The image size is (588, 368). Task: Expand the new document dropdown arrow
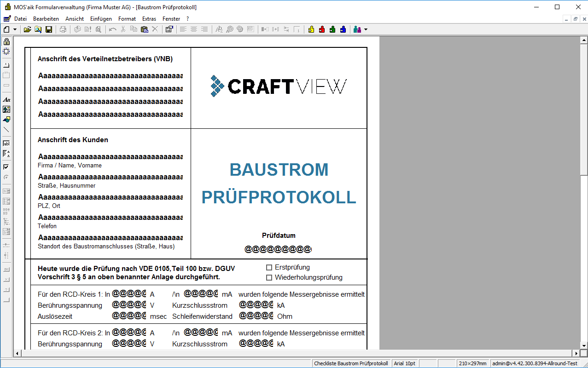[15, 29]
